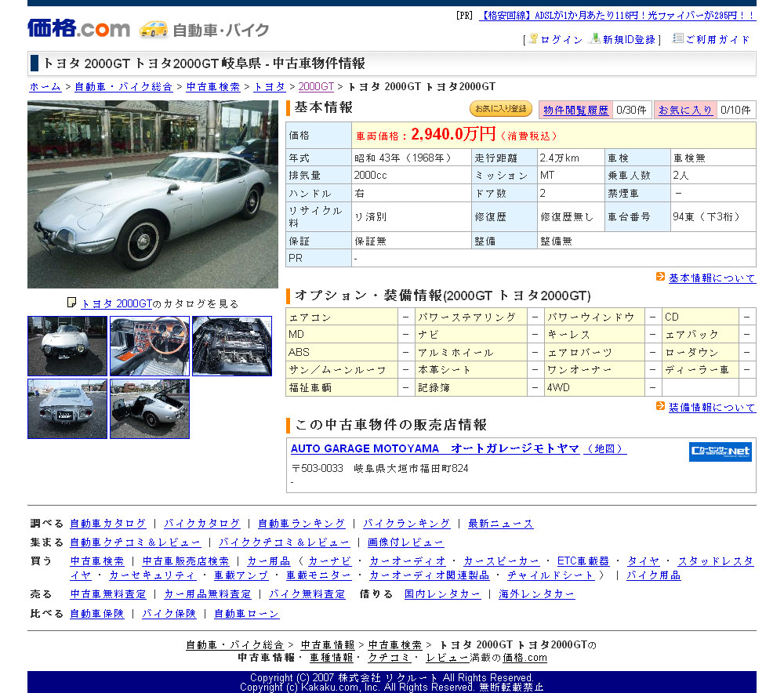Open bottom 価格.com text link
This screenshot has width=784, height=693.
pos(524,658)
